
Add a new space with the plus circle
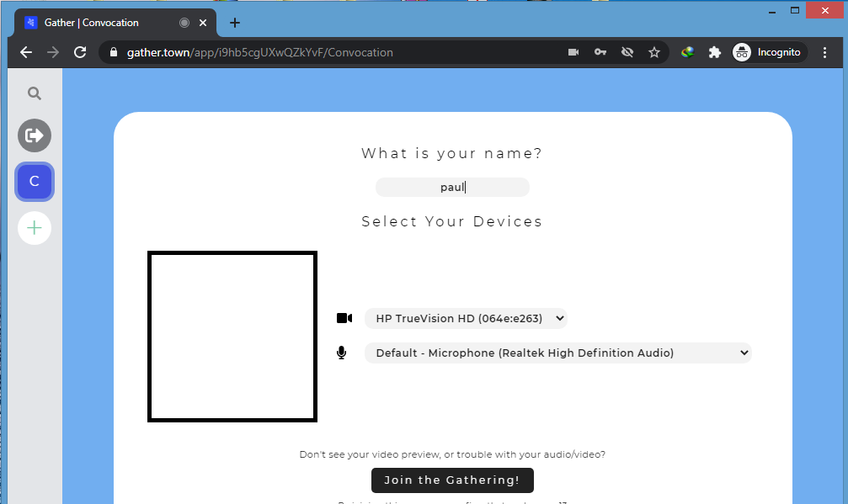click(35, 228)
